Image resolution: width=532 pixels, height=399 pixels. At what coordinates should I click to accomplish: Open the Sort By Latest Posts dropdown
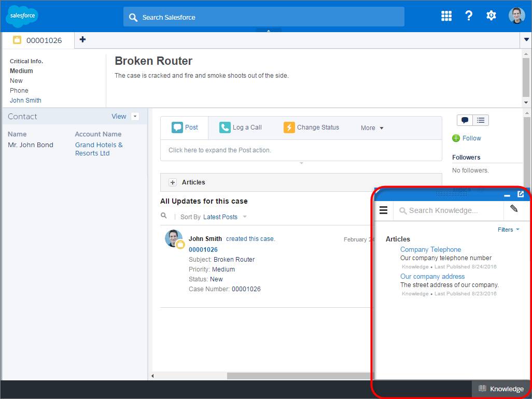pyautogui.click(x=225, y=217)
